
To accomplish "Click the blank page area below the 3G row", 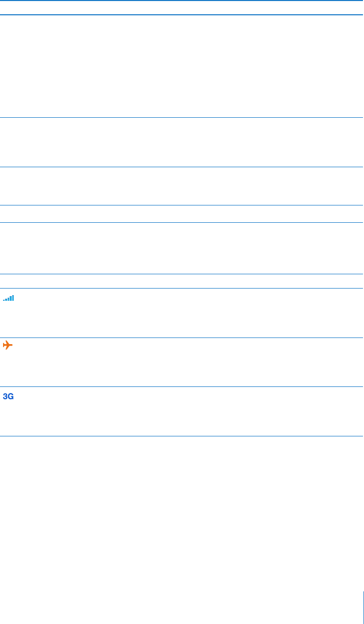I will [181, 510].
